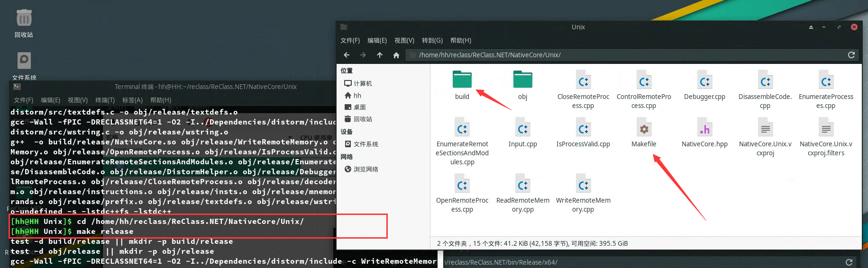
Task: Open 视图(V) menu in file manager
Action: click(x=404, y=41)
